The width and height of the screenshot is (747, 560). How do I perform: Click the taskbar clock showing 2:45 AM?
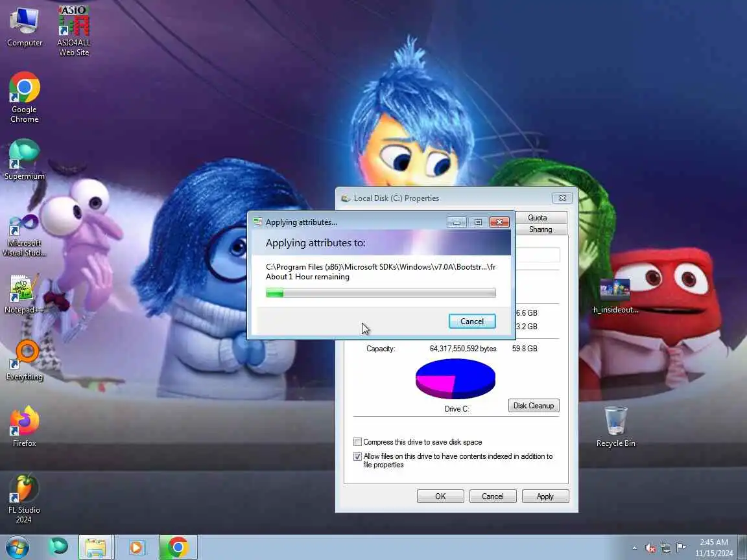(x=714, y=548)
